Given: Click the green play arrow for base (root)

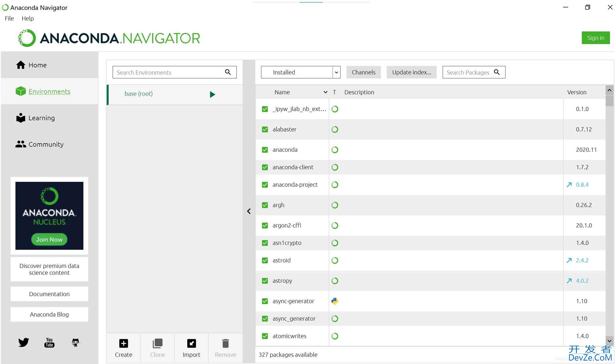Looking at the screenshot, I should [212, 94].
